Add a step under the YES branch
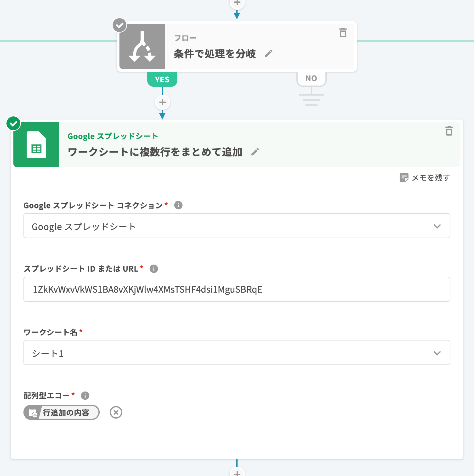 point(162,102)
